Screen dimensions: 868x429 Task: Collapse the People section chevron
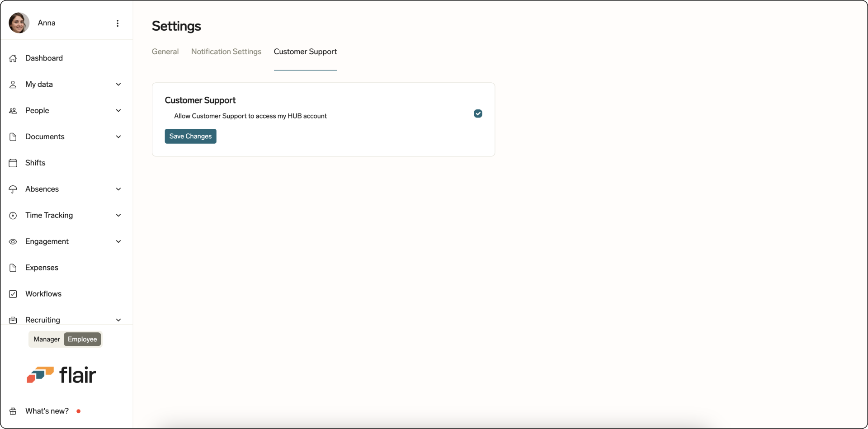118,110
